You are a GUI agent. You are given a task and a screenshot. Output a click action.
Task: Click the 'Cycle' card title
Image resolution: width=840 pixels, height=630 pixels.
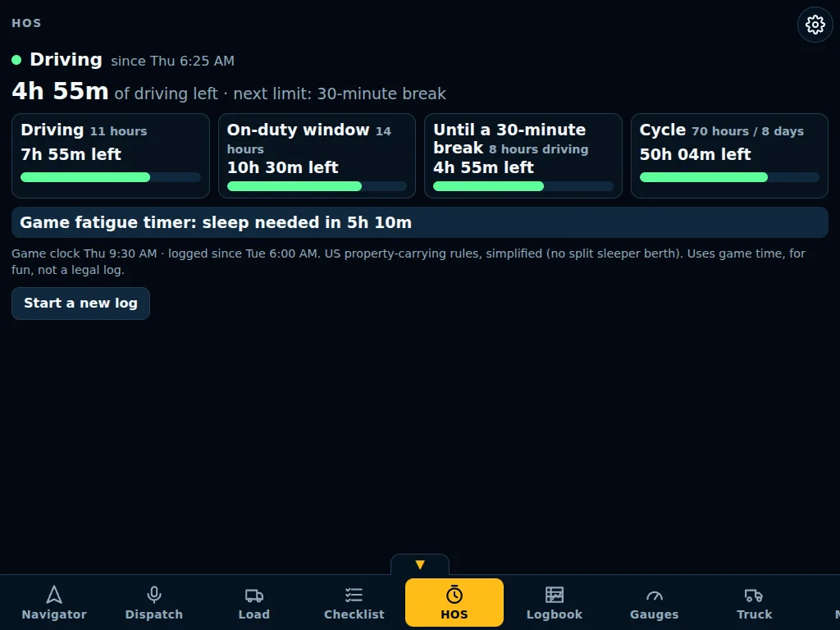(662, 130)
